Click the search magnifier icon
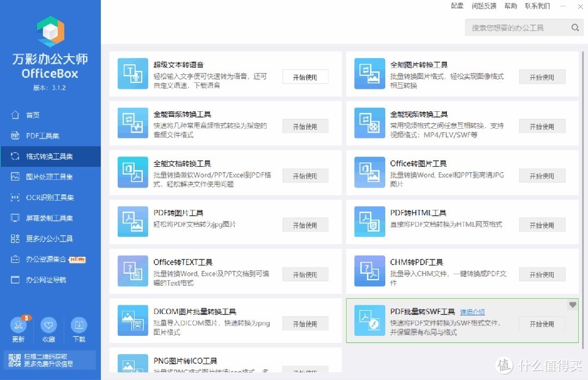The image size is (588, 380). [x=575, y=27]
